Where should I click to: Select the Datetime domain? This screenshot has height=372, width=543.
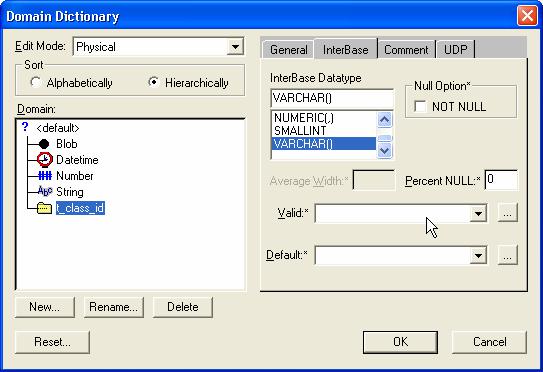[77, 160]
